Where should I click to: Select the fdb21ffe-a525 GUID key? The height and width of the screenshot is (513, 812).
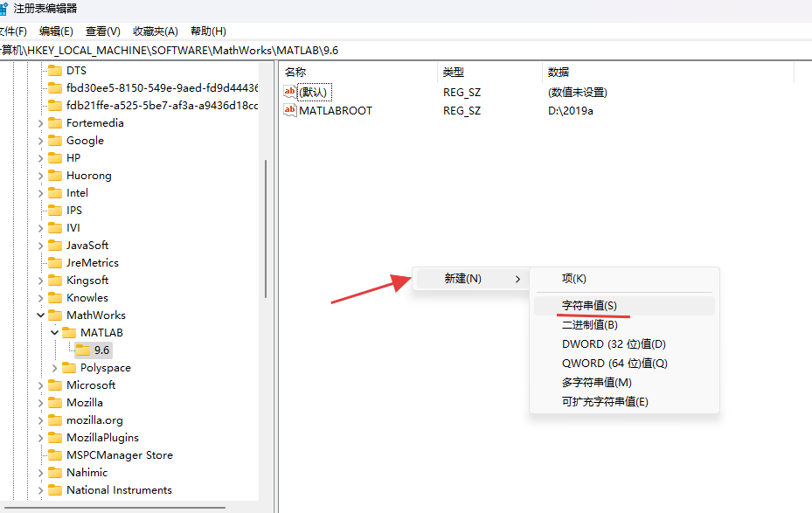[162, 106]
